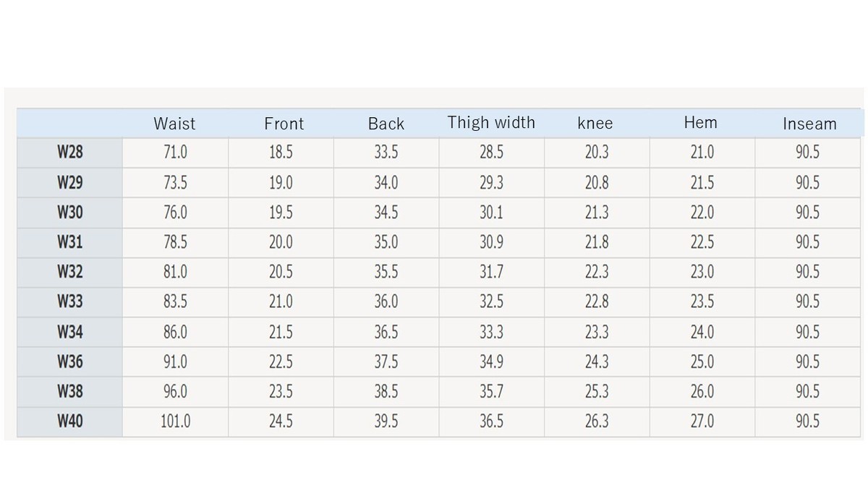Select the W38 inseam value 90.5
Viewport: 868px width, 488px height.
point(807,391)
